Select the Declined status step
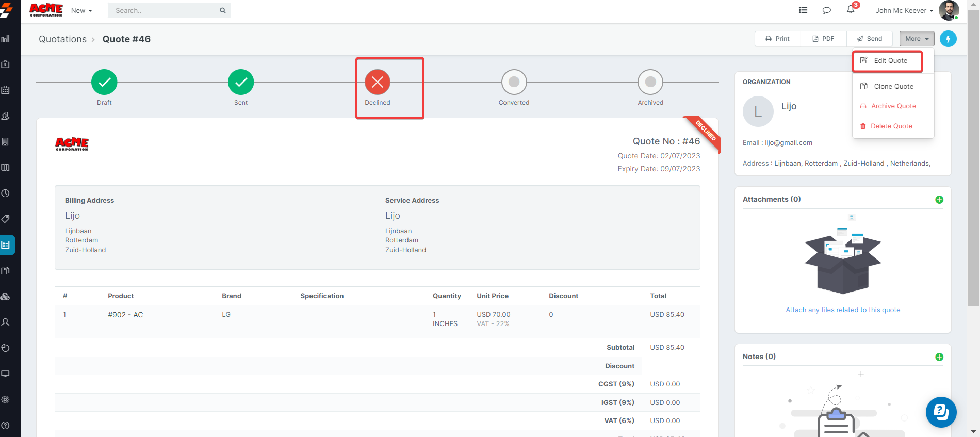The width and height of the screenshot is (980, 437). 378,82
